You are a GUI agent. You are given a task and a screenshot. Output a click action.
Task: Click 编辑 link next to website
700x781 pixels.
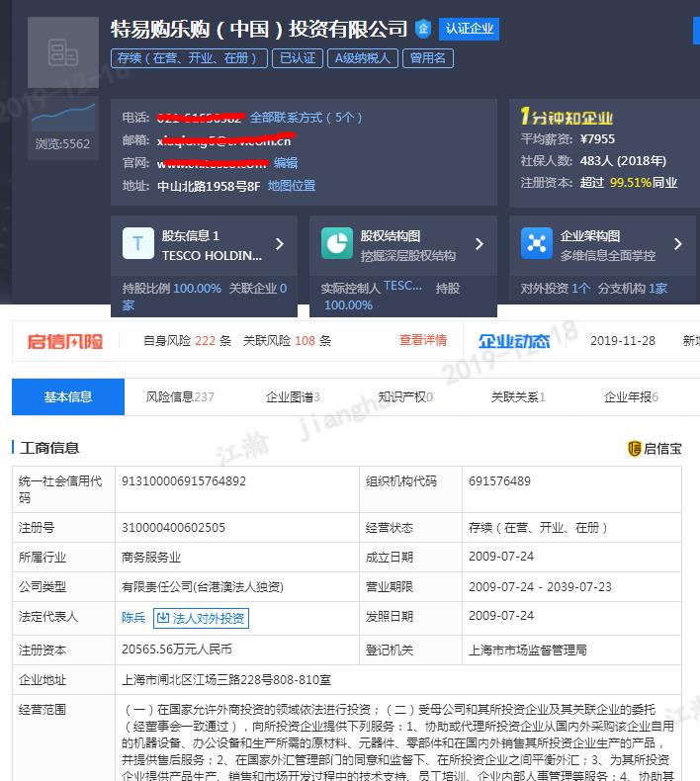[286, 162]
